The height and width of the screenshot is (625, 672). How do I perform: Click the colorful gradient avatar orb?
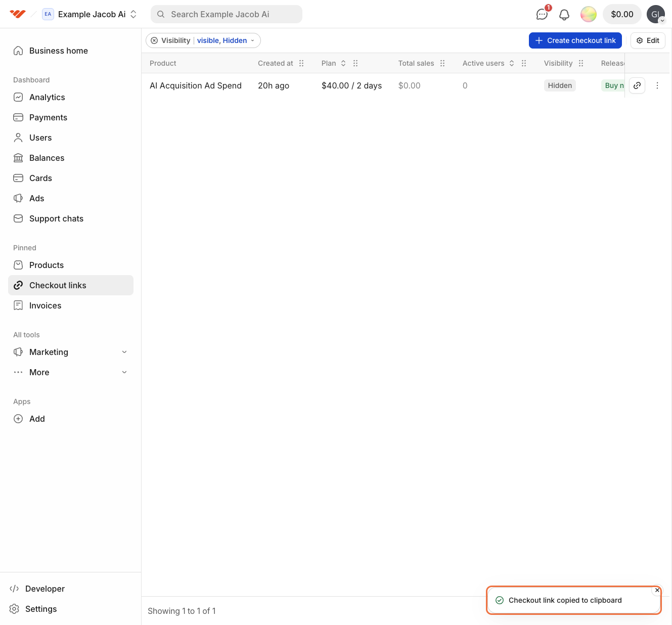(589, 14)
